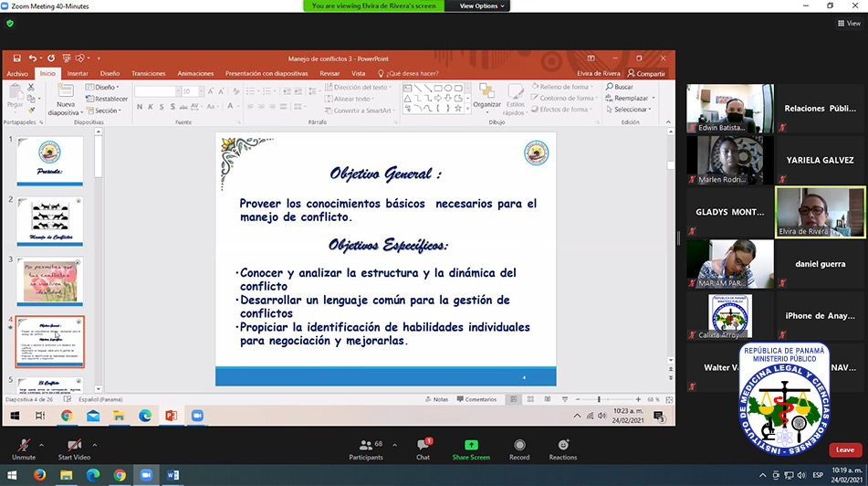Image resolution: width=868 pixels, height=486 pixels.
Task: Toggle italic K formatting button
Action: coord(151,106)
